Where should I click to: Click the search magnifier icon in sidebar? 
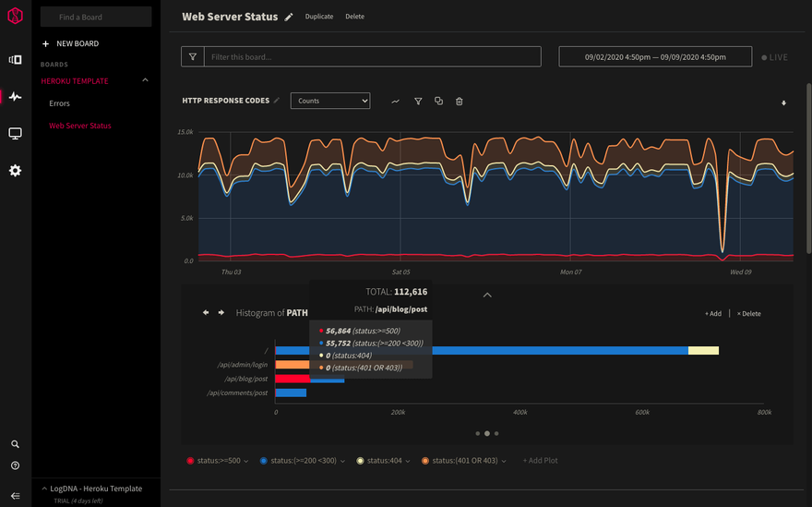[x=15, y=444]
